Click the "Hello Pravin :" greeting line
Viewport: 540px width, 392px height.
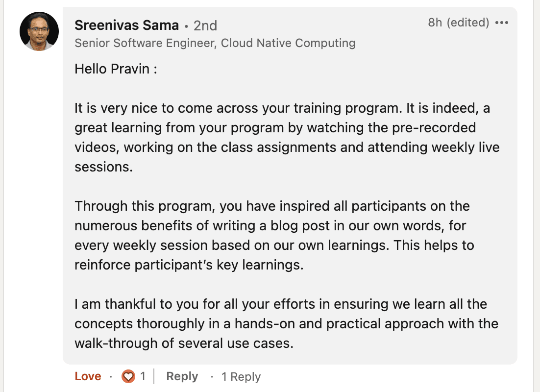pos(116,69)
